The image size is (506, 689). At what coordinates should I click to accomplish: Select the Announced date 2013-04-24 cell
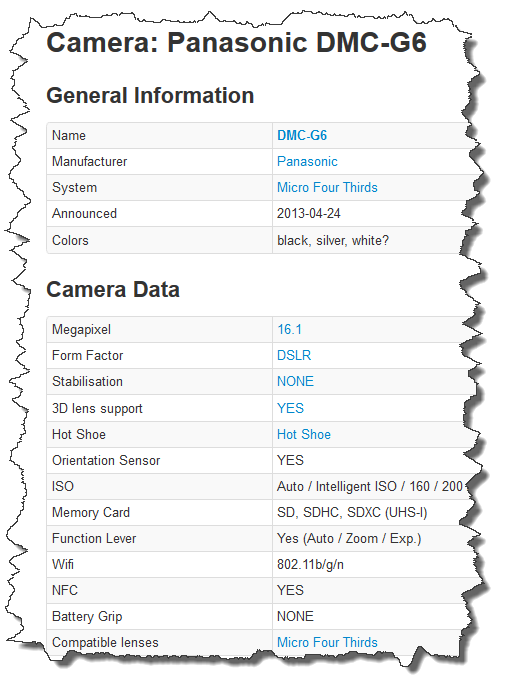pyautogui.click(x=309, y=214)
